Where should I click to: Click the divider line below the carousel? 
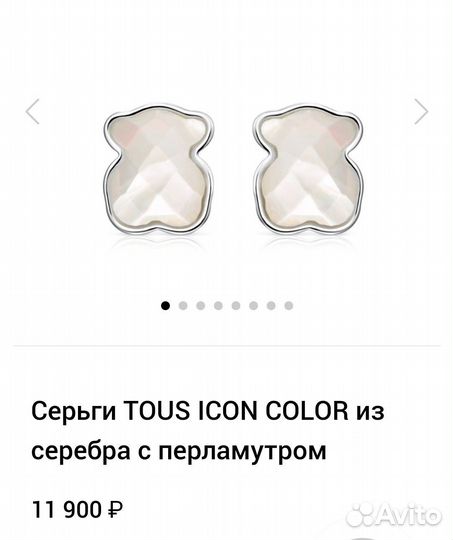pos(226,345)
